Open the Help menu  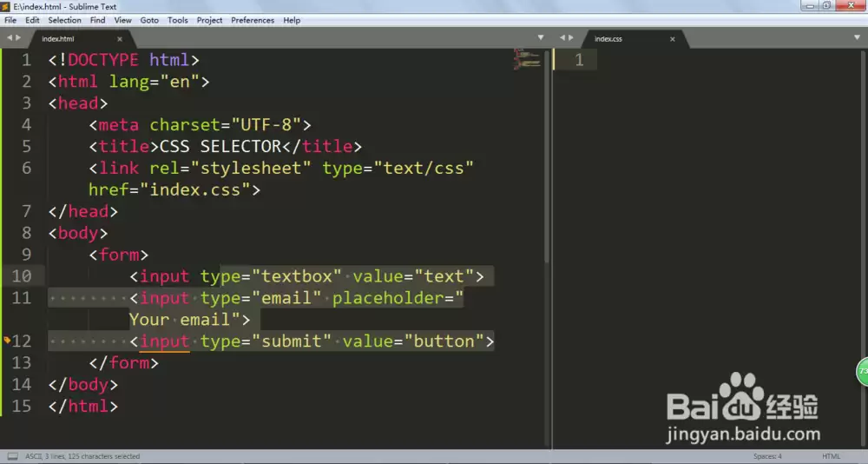coord(292,20)
